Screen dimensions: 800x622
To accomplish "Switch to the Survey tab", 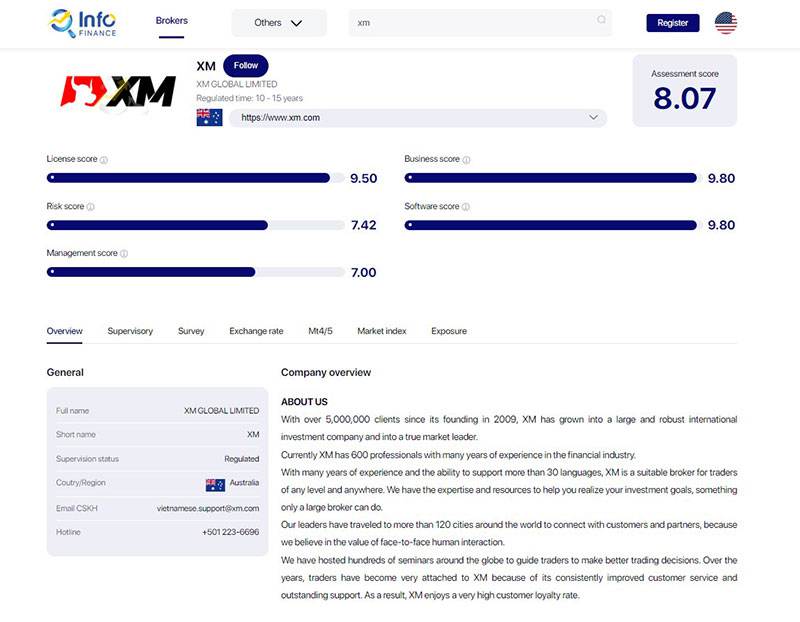I will click(191, 331).
